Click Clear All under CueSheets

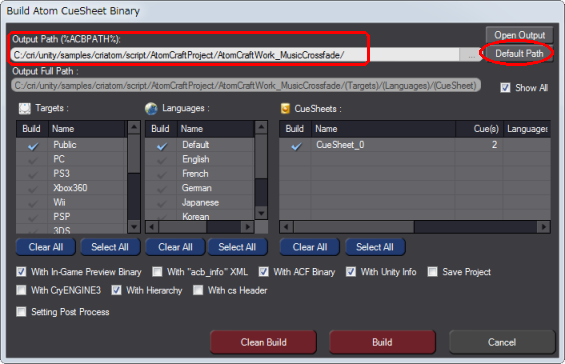point(310,247)
